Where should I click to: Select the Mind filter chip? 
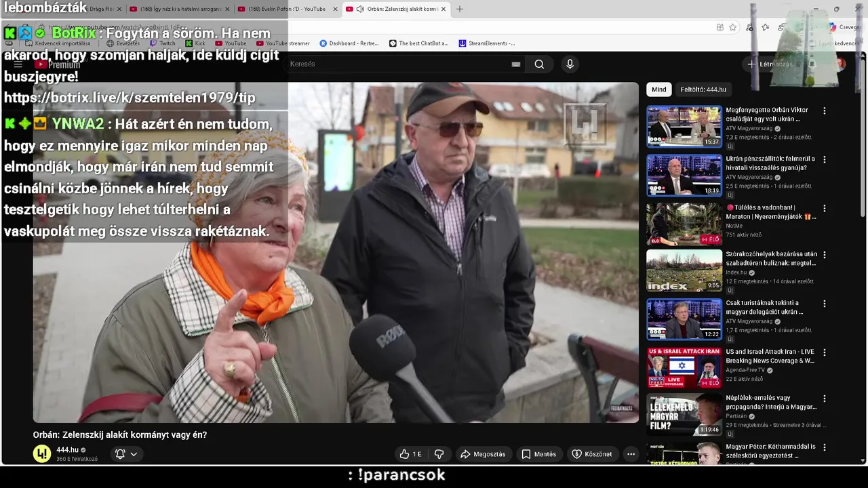point(659,89)
